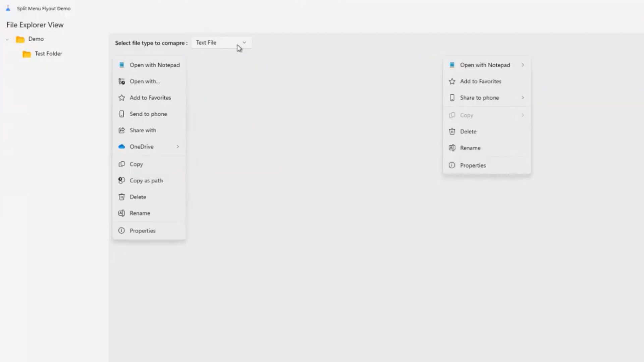Click the 'File Explorer View' heading
The width and height of the screenshot is (644, 362).
pos(35,25)
